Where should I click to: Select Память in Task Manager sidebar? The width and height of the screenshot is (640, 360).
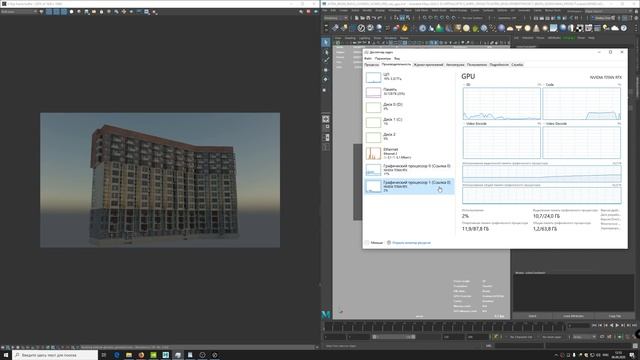click(x=409, y=92)
